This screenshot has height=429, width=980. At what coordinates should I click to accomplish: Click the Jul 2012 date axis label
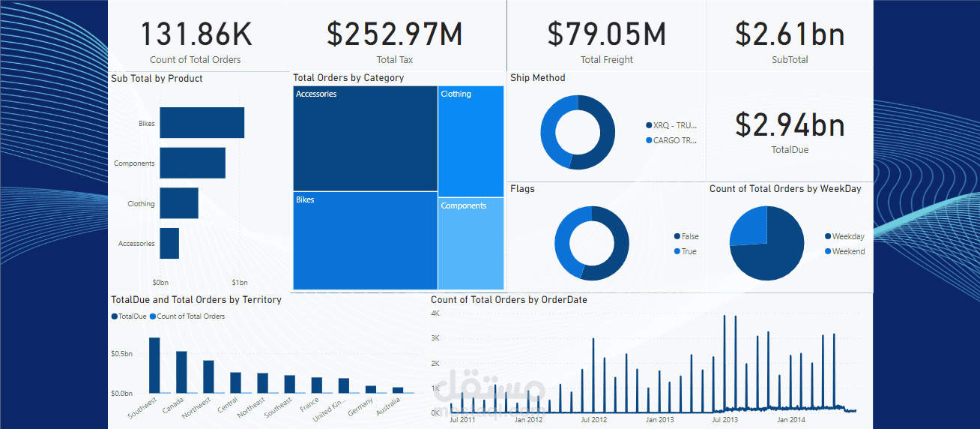click(x=593, y=420)
